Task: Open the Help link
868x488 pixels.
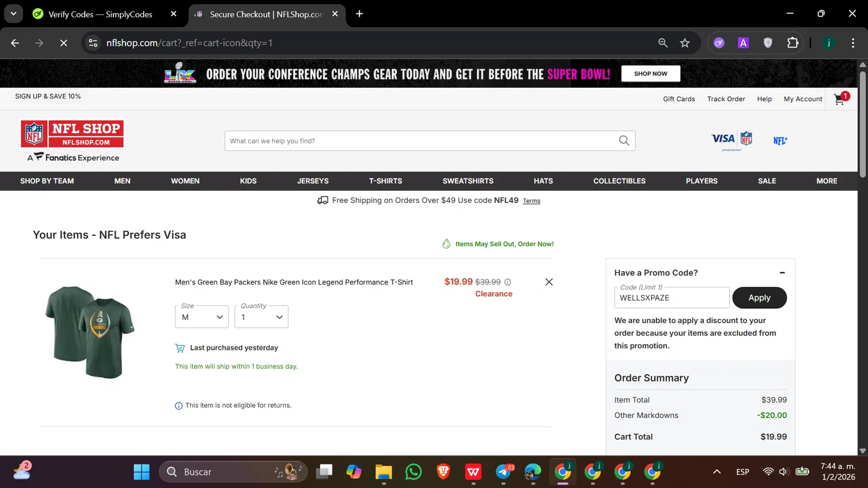Action: coord(764,99)
